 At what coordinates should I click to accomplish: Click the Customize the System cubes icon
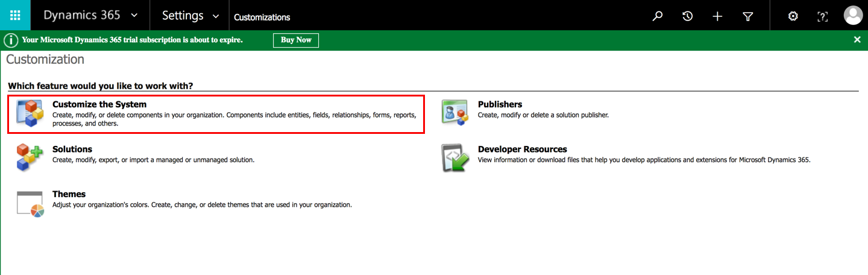click(30, 114)
